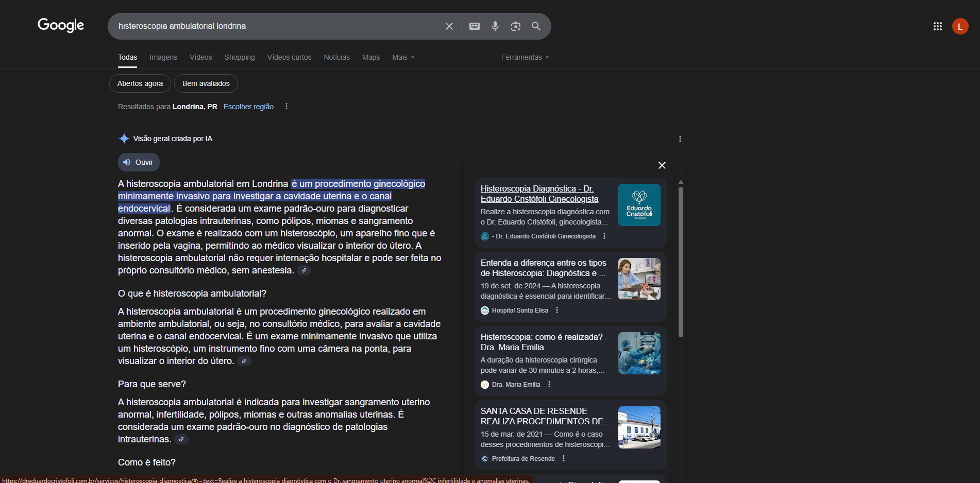Click the 'Visão geral criada por IA' label
Image resolution: width=980 pixels, height=483 pixels.
click(x=173, y=139)
